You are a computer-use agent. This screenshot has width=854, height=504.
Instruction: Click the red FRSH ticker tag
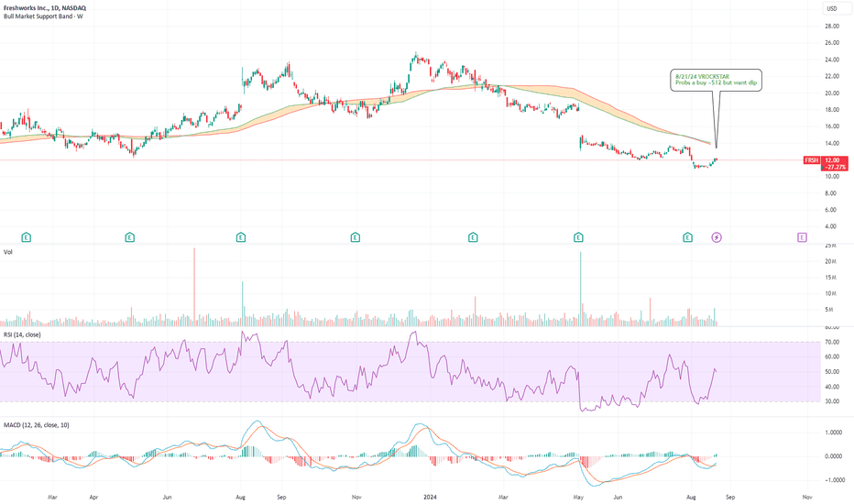click(x=812, y=160)
